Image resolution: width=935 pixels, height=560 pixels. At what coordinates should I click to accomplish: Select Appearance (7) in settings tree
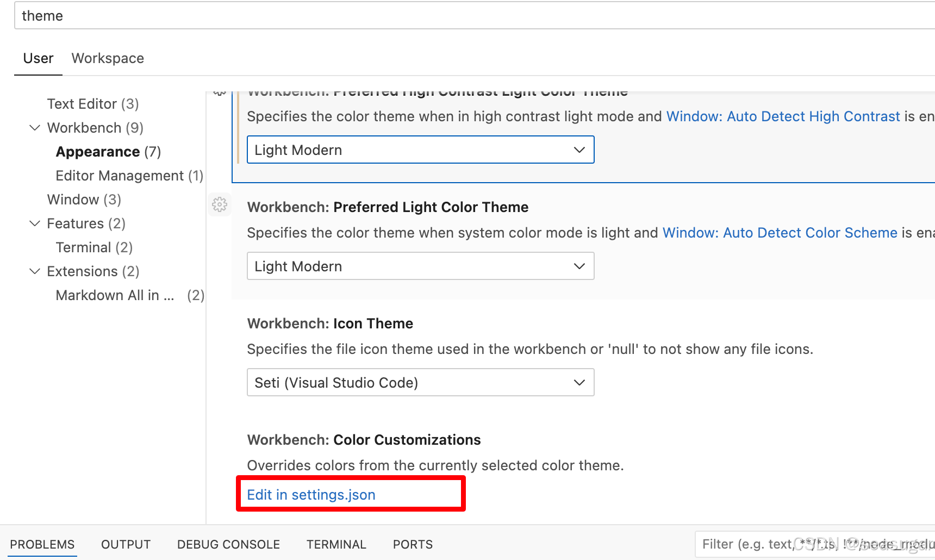108,152
